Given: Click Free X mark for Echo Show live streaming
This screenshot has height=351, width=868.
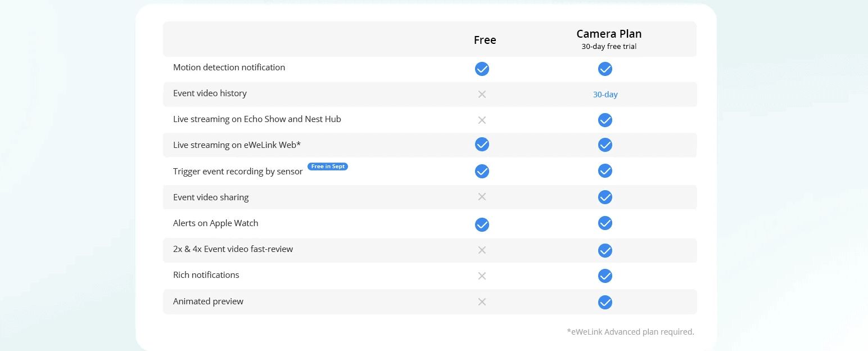Looking at the screenshot, I should click(482, 120).
